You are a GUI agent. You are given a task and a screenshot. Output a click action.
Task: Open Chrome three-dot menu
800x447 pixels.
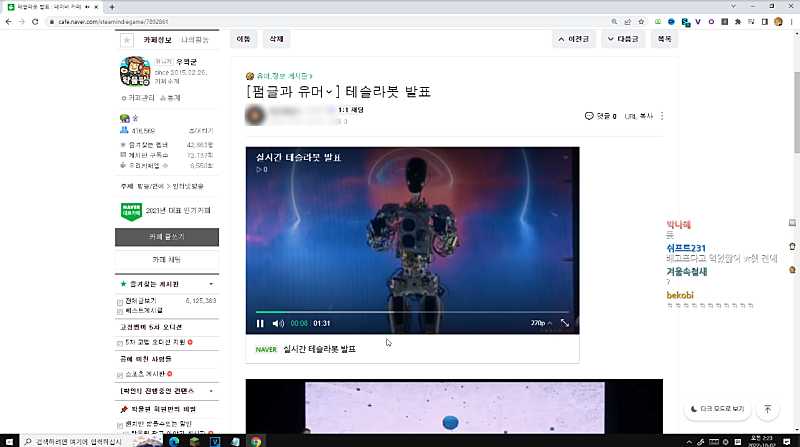click(791, 22)
